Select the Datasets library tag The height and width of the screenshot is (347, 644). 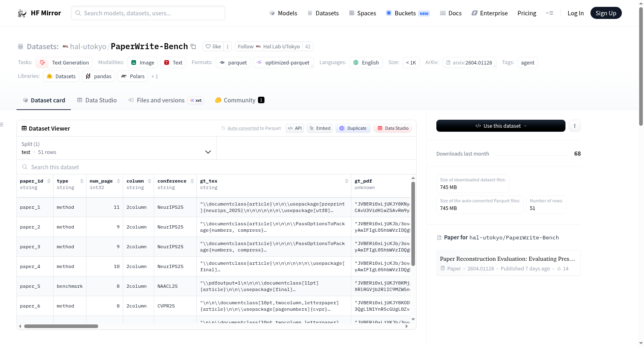(61, 76)
